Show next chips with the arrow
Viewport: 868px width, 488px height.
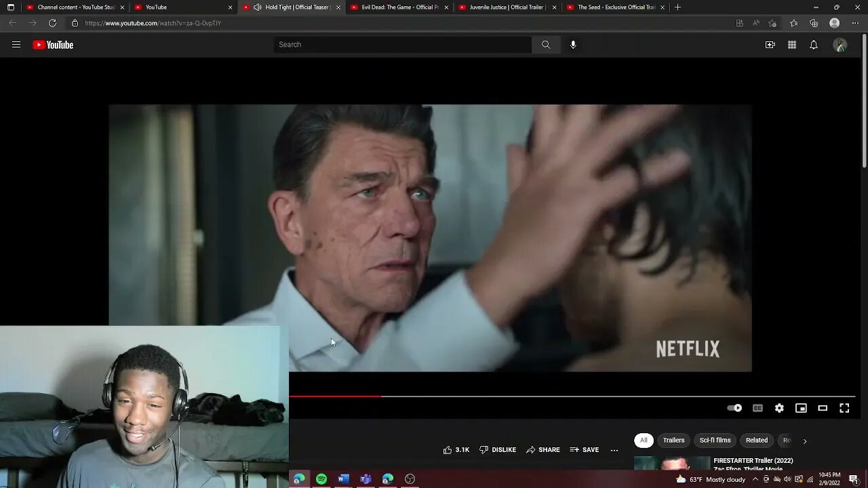point(805,441)
